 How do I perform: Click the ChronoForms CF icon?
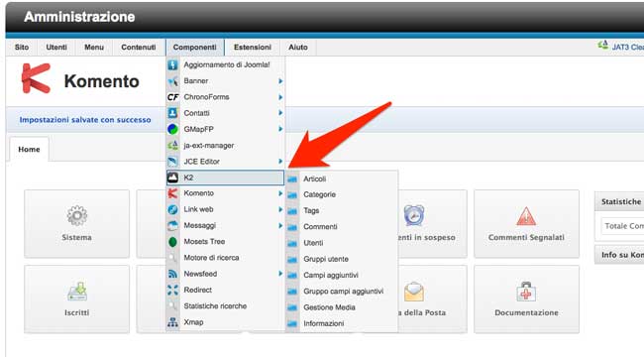pos(173,97)
